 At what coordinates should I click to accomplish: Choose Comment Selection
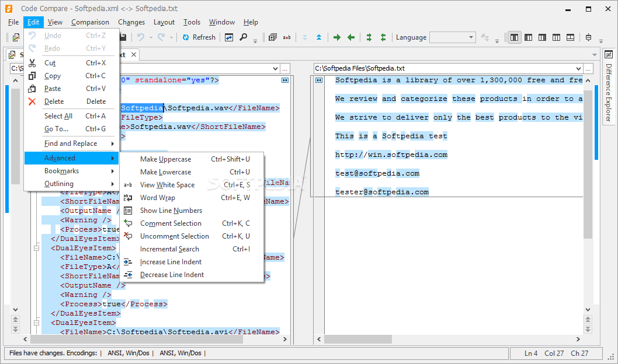point(192,223)
